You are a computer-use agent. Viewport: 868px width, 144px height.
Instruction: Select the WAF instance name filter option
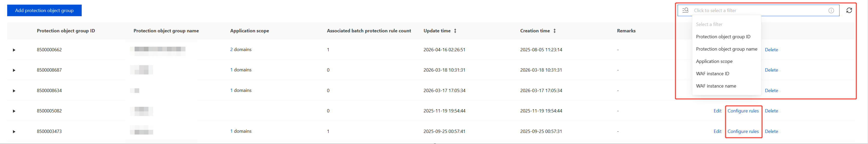[716, 86]
